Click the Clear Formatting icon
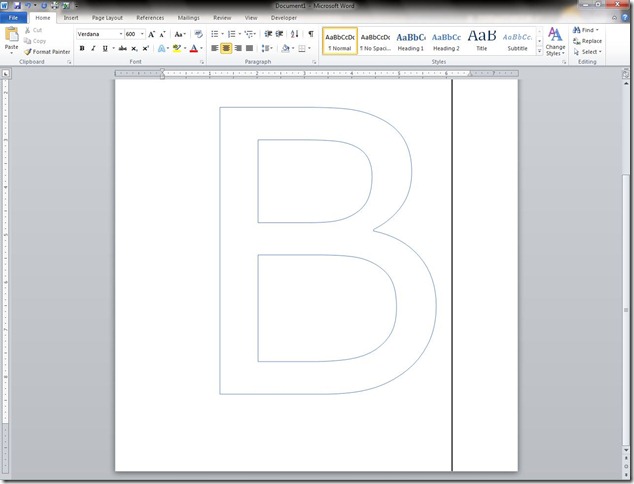634x484 pixels. click(198, 34)
